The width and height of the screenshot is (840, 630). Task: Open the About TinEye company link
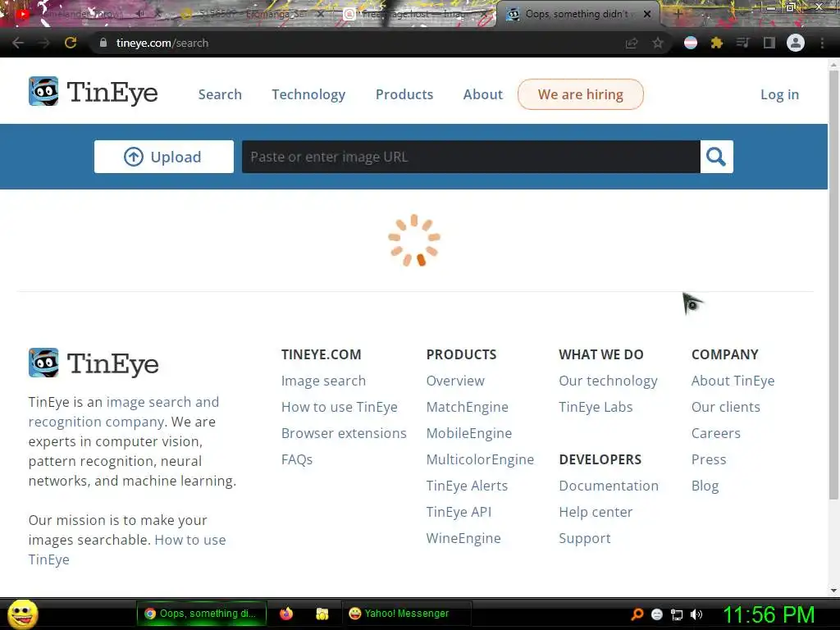point(733,381)
